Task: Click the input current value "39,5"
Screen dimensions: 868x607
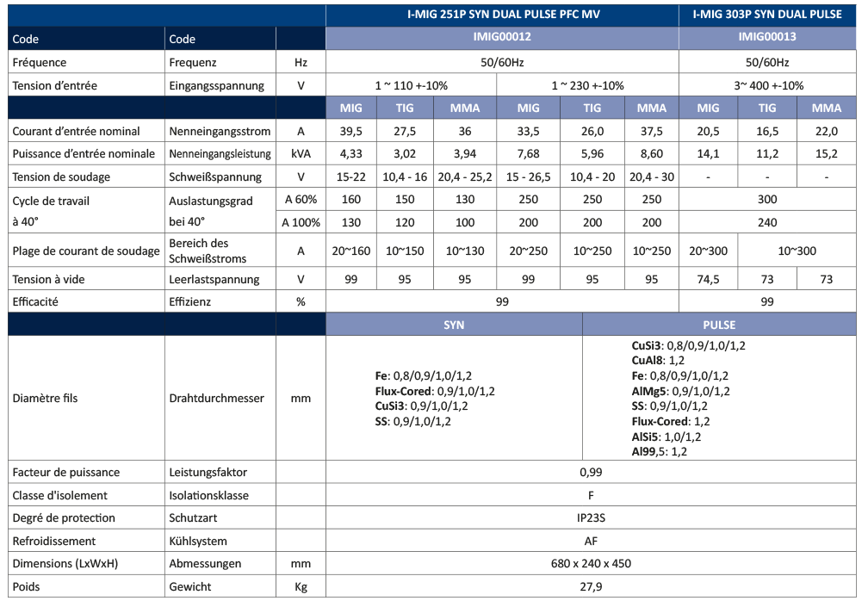Action: [351, 132]
